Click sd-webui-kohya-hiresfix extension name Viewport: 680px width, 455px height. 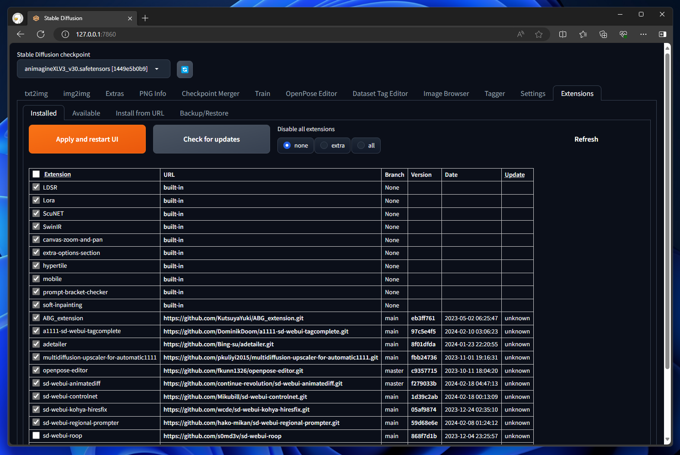click(75, 409)
